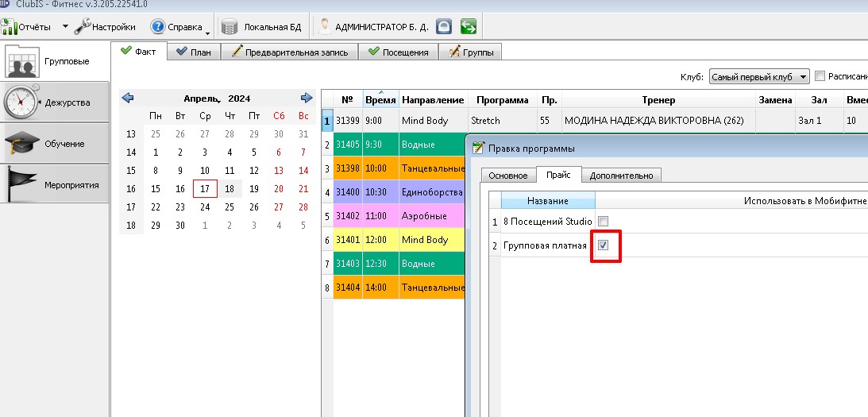Viewport: 868px width, 417px height.
Task: Switch to the Факт tab
Action: click(139, 51)
